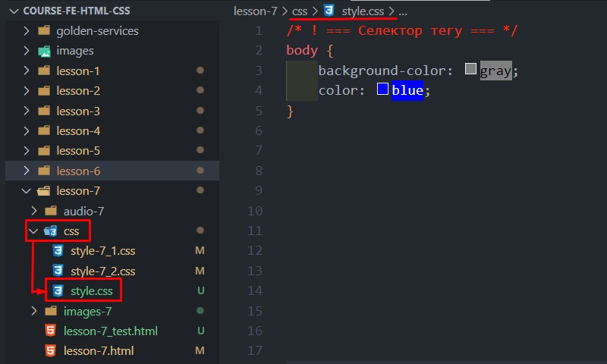Expand the golden-services folder
Screen dimensions: 607x364
[26, 30]
